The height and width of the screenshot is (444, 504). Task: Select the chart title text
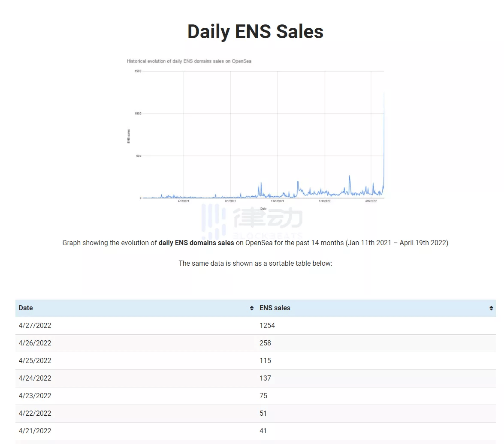click(x=189, y=61)
